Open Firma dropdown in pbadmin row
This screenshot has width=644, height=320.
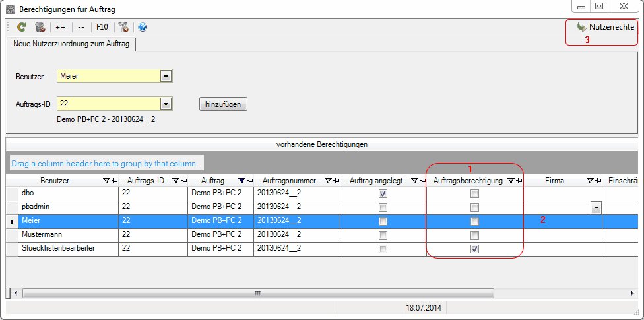pos(596,207)
